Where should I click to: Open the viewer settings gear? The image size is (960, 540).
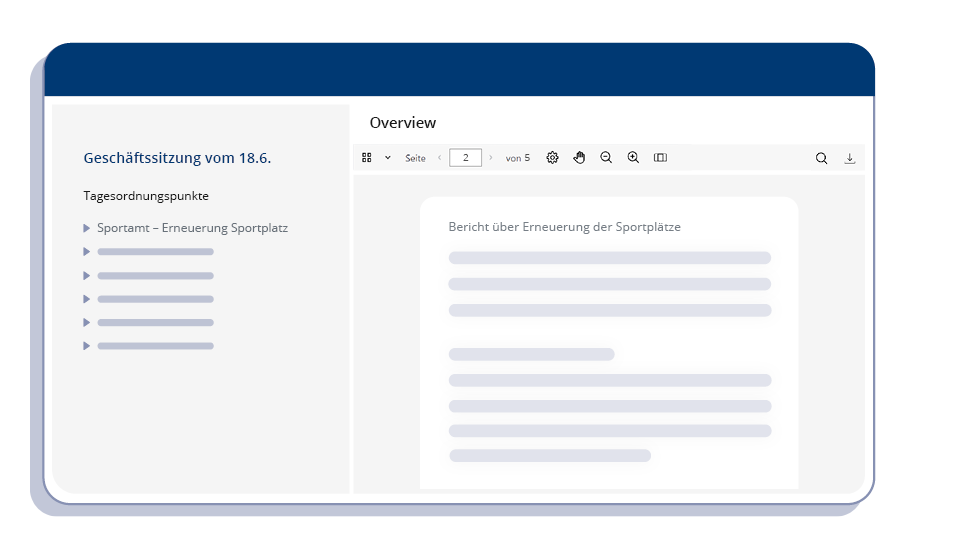click(552, 158)
